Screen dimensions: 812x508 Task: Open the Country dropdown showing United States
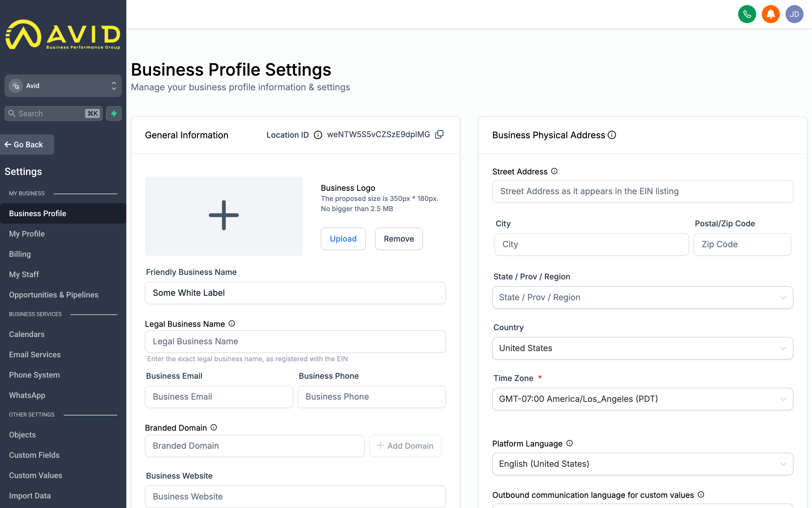pos(643,348)
